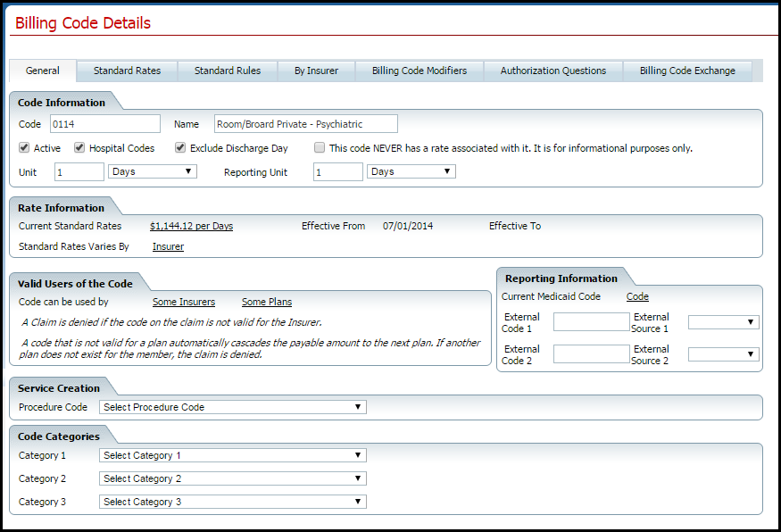Click the Some Plans link
Viewport: 781px width, 532px height.
click(x=267, y=303)
